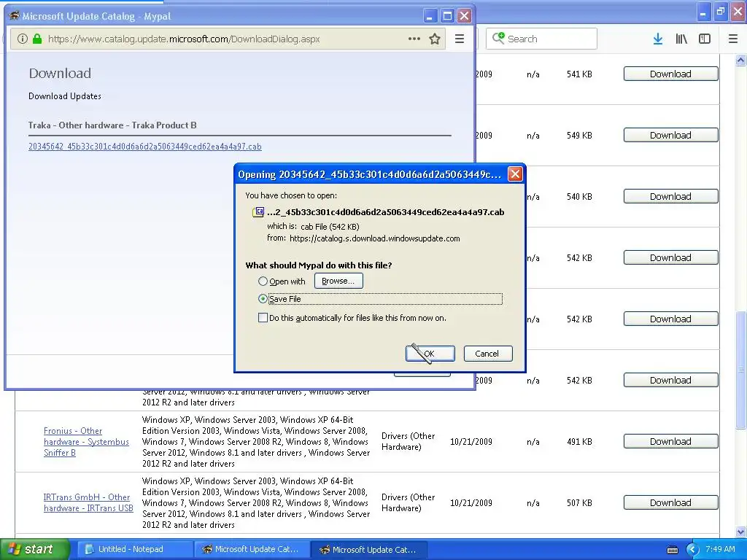Click the Fronius row 10/21/2009 date
Image resolution: width=747 pixels, height=560 pixels.
[x=471, y=441]
